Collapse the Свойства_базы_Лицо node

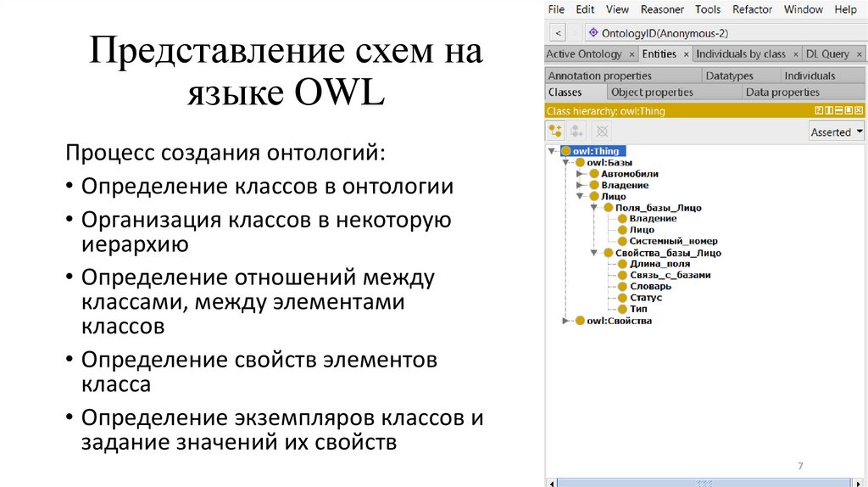click(x=593, y=253)
